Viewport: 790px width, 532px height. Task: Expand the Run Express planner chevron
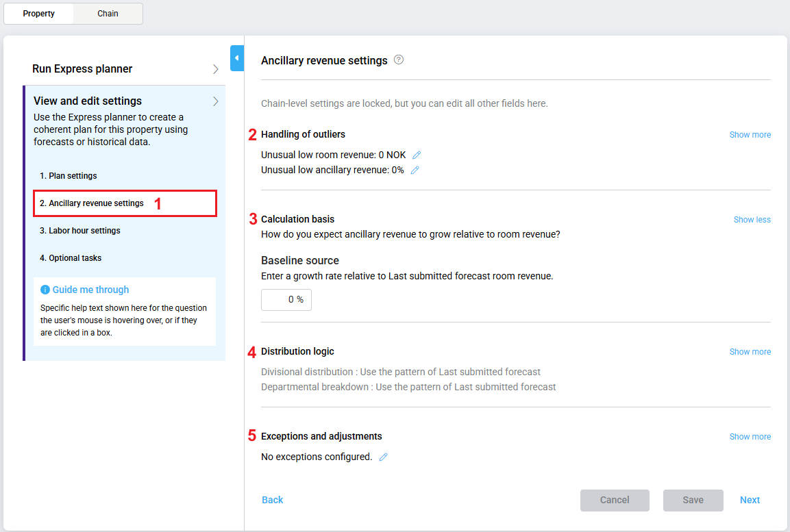pyautogui.click(x=215, y=69)
